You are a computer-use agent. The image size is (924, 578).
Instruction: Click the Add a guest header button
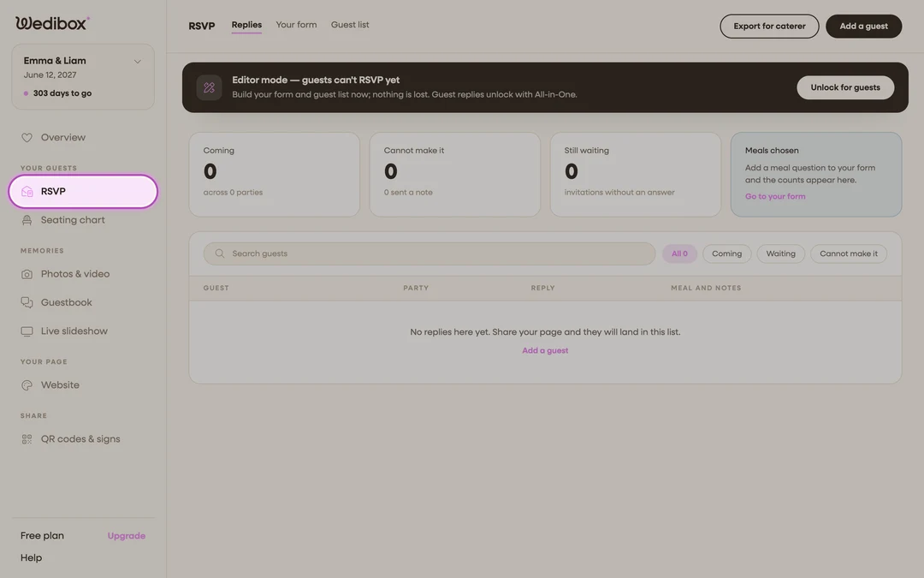coord(863,27)
